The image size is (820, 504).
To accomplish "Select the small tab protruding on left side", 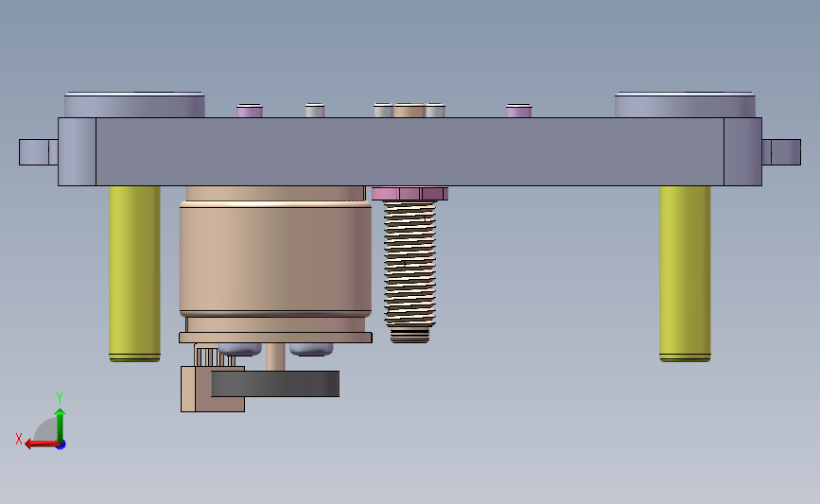I will [38, 152].
